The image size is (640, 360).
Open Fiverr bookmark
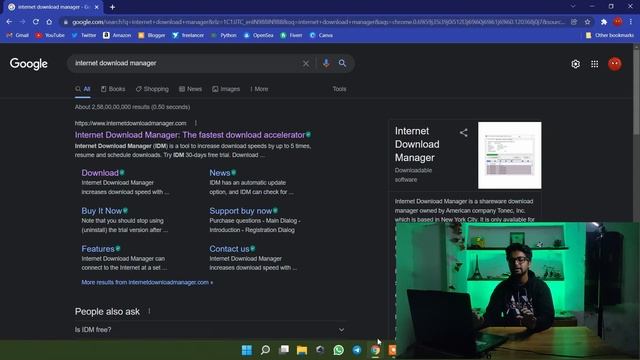pos(291,36)
